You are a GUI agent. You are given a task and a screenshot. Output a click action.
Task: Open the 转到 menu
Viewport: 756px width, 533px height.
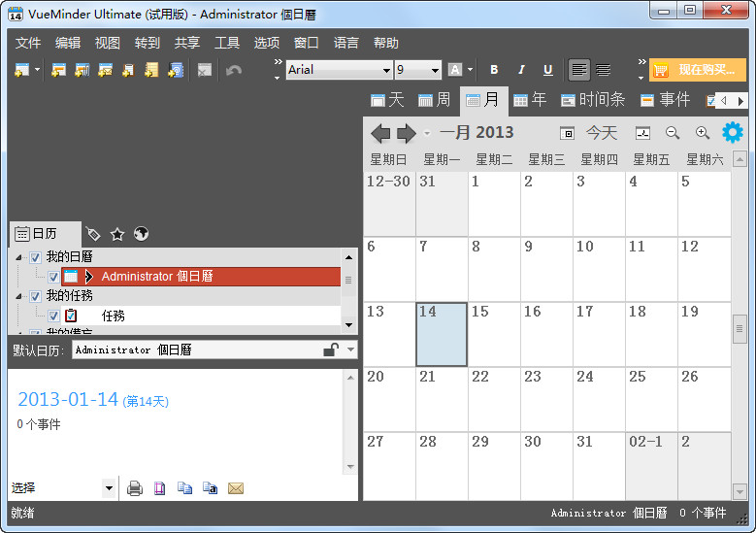pyautogui.click(x=148, y=43)
